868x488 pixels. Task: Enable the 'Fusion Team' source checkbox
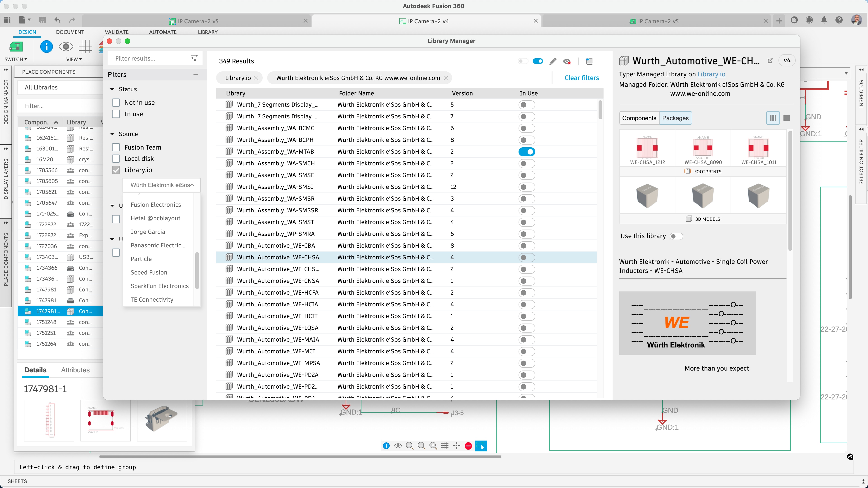pos(116,147)
